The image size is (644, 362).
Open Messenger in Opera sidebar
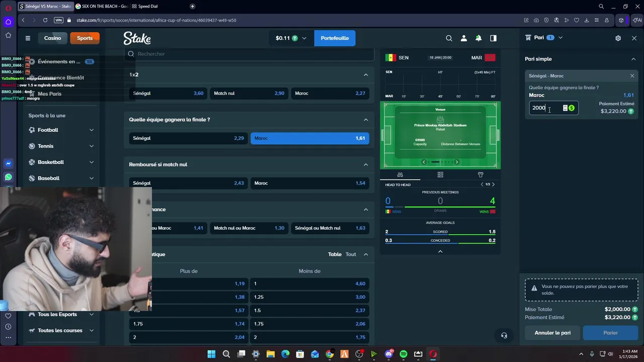(x=8, y=163)
